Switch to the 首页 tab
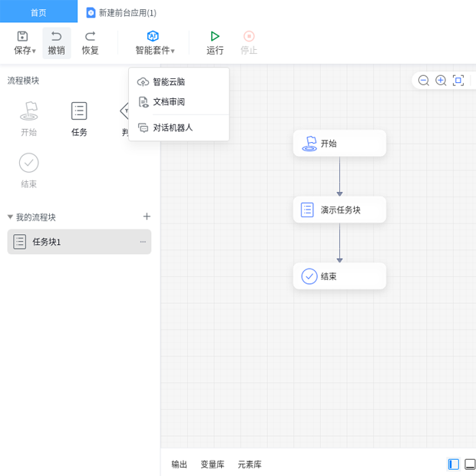Screen dimensions: 476x476 38,12
